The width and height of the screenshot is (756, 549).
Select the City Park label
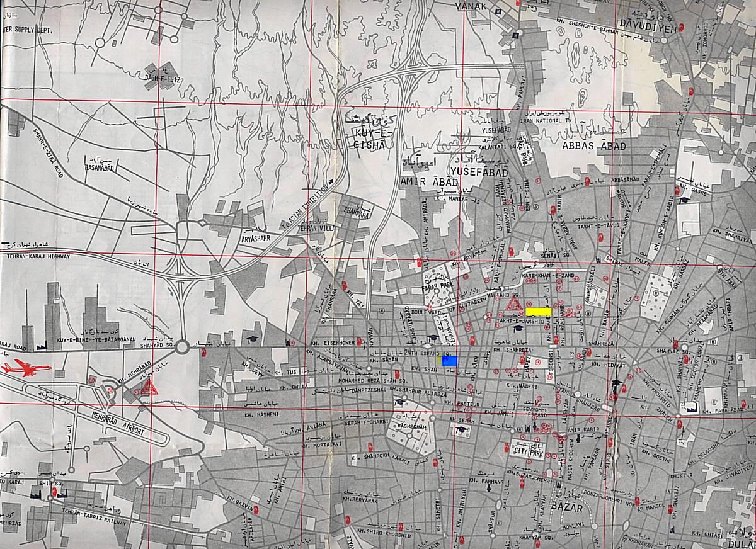pyautogui.click(x=528, y=451)
